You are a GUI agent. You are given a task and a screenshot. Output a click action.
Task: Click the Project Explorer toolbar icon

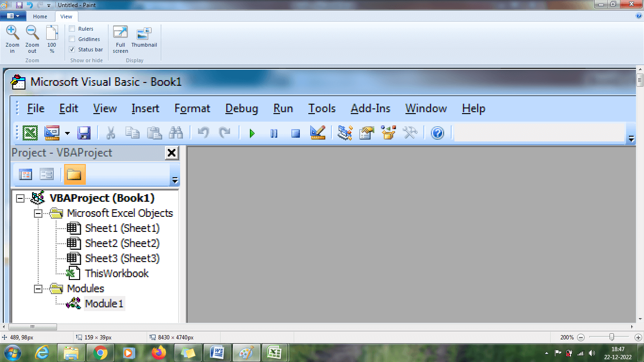[x=345, y=133]
